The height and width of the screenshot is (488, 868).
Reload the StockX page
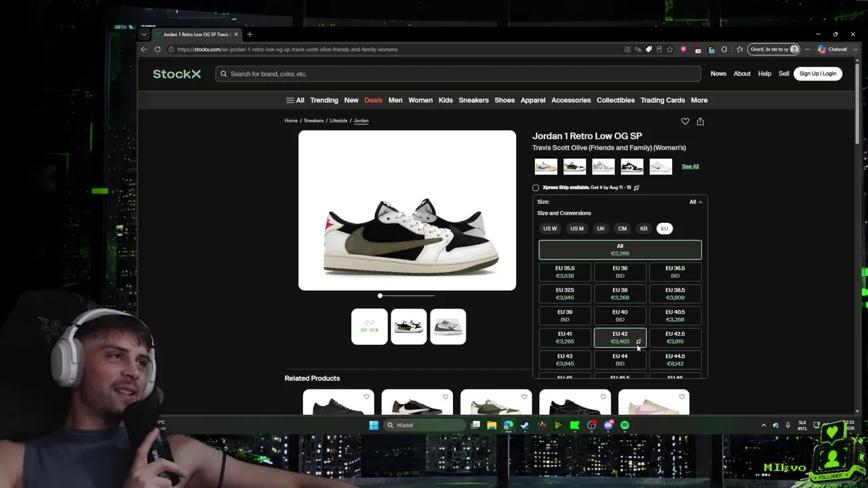pyautogui.click(x=157, y=49)
